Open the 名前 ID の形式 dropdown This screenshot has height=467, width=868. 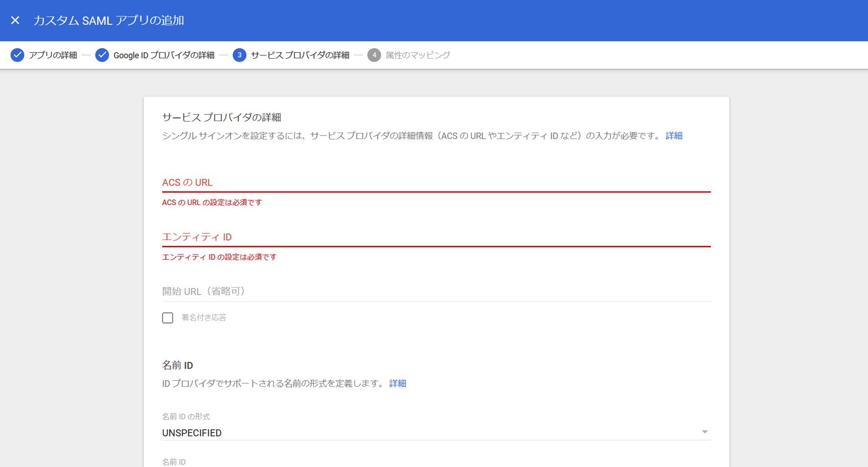(436, 433)
